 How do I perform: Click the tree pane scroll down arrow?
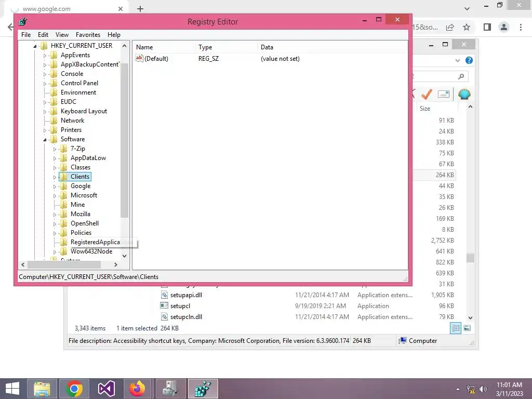point(125,256)
